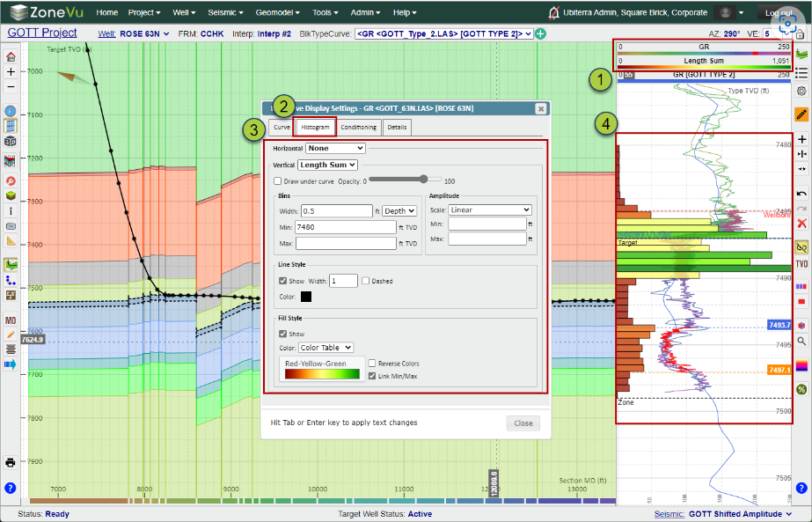Click the 'Well:' link label
812x522 pixels.
[106, 33]
